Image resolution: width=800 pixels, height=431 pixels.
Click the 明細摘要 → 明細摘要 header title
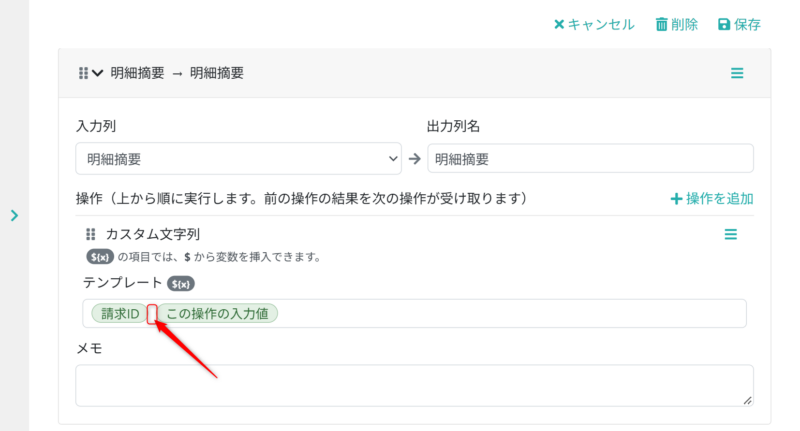pos(177,73)
